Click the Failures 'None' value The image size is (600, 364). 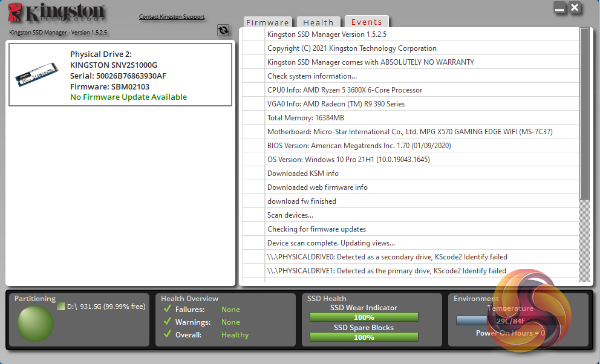click(x=230, y=310)
